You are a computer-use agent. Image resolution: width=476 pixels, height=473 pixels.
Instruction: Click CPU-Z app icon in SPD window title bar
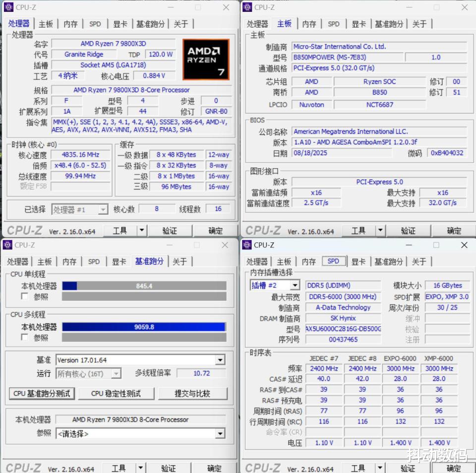(x=247, y=245)
